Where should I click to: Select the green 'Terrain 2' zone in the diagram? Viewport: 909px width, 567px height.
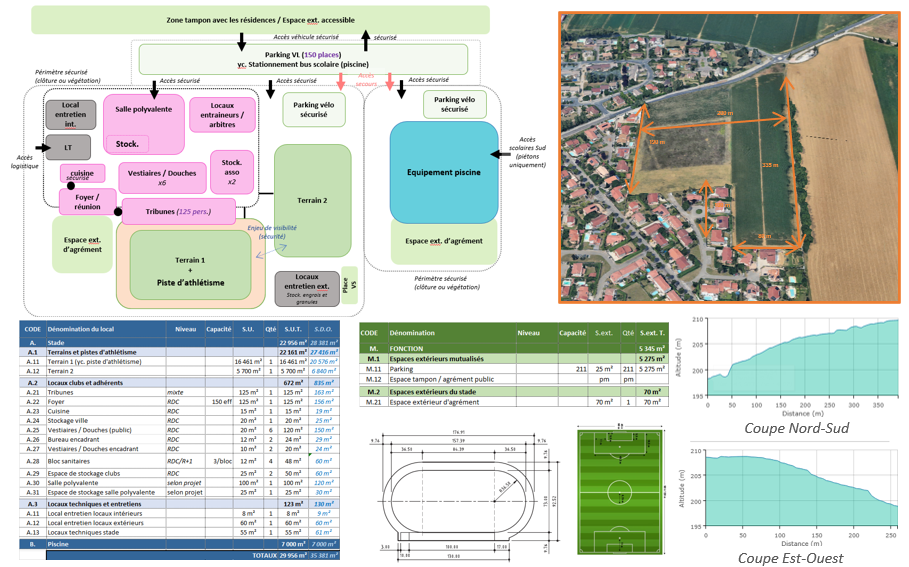(x=312, y=200)
